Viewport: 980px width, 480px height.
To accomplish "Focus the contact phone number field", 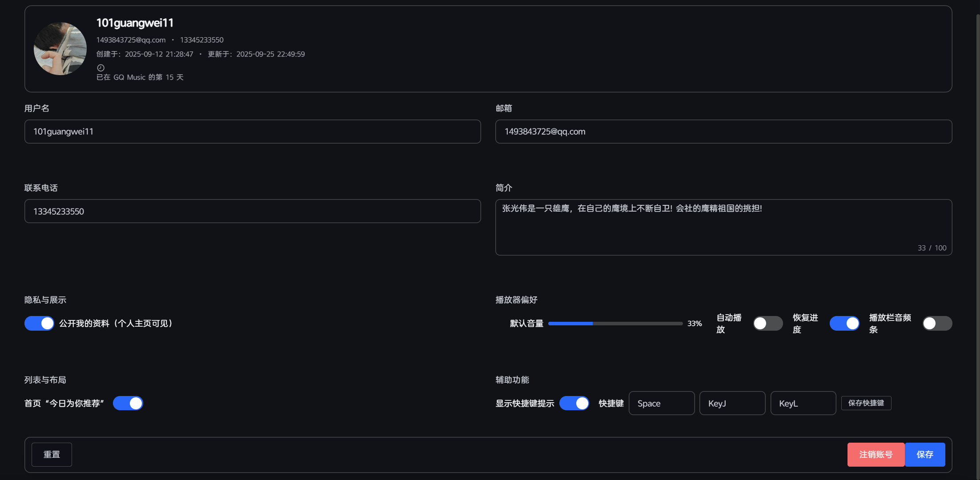I will click(x=253, y=211).
